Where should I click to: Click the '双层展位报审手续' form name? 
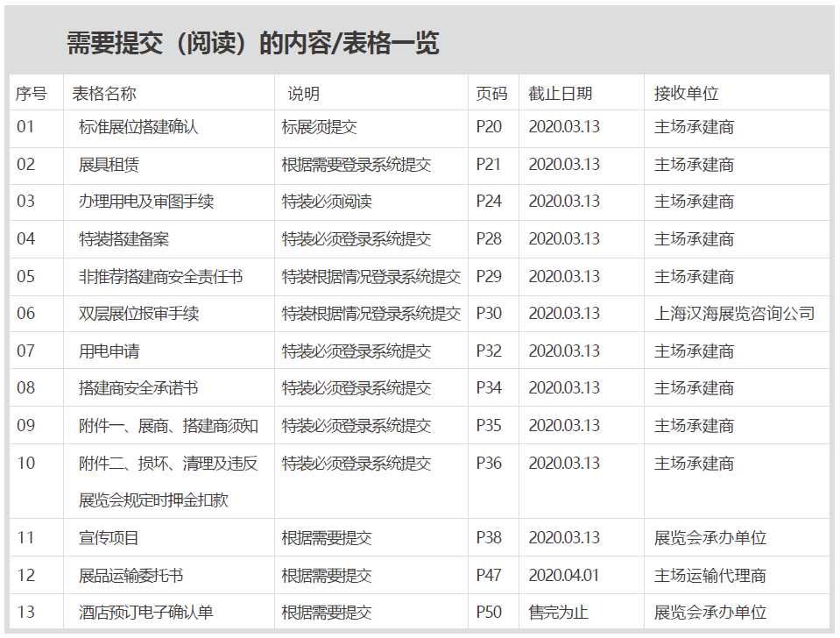pyautogui.click(x=138, y=314)
